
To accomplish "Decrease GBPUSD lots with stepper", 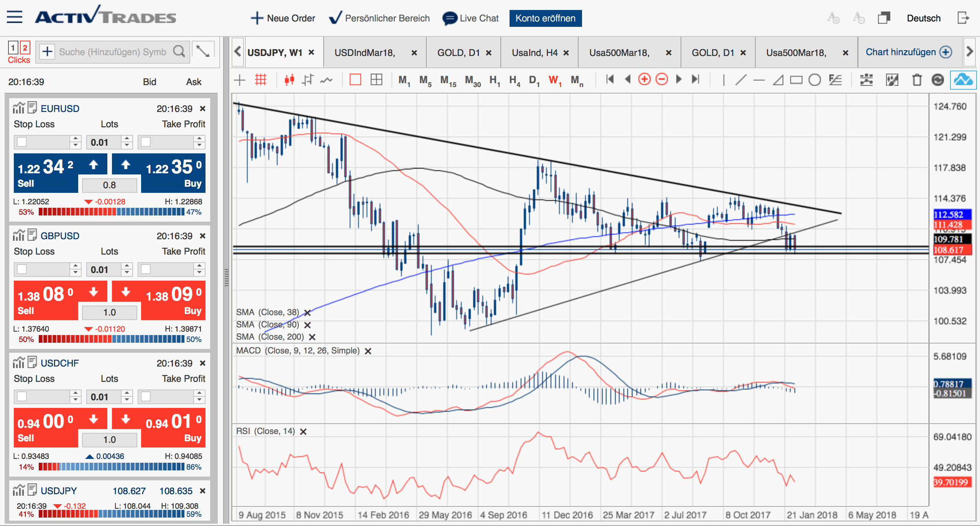I will pos(127,273).
